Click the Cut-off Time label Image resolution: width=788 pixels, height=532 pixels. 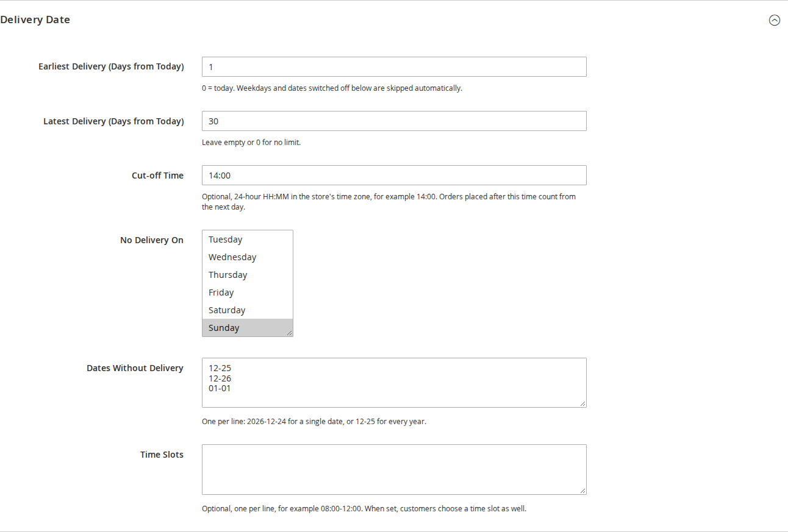pos(157,176)
